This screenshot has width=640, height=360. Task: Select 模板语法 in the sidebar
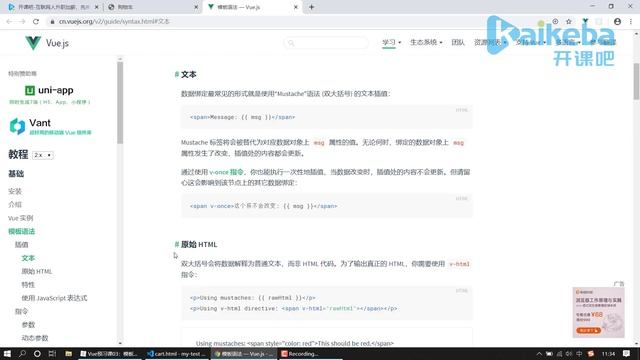(x=22, y=231)
